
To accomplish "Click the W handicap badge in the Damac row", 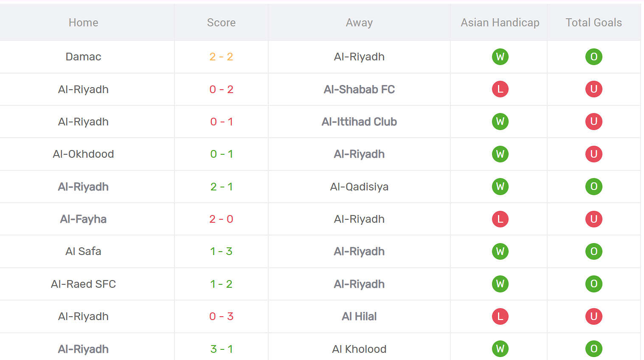I will pos(500,57).
